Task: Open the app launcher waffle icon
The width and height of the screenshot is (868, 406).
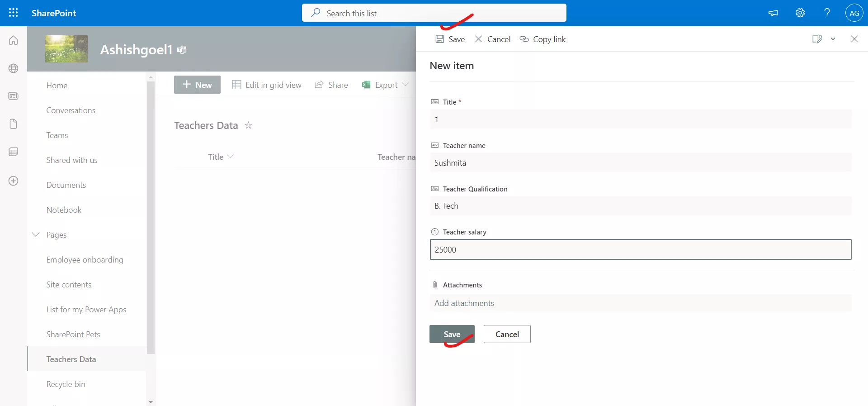Action: [14, 13]
